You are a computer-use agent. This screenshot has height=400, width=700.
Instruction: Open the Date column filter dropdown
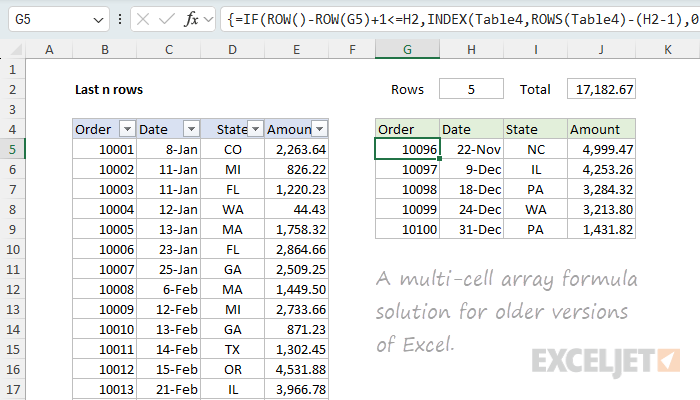pos(191,129)
